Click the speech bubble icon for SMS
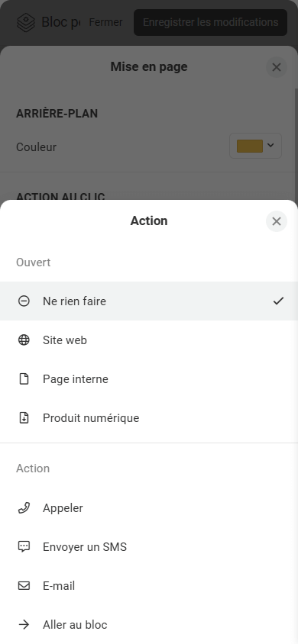298x644 pixels. pyautogui.click(x=24, y=547)
